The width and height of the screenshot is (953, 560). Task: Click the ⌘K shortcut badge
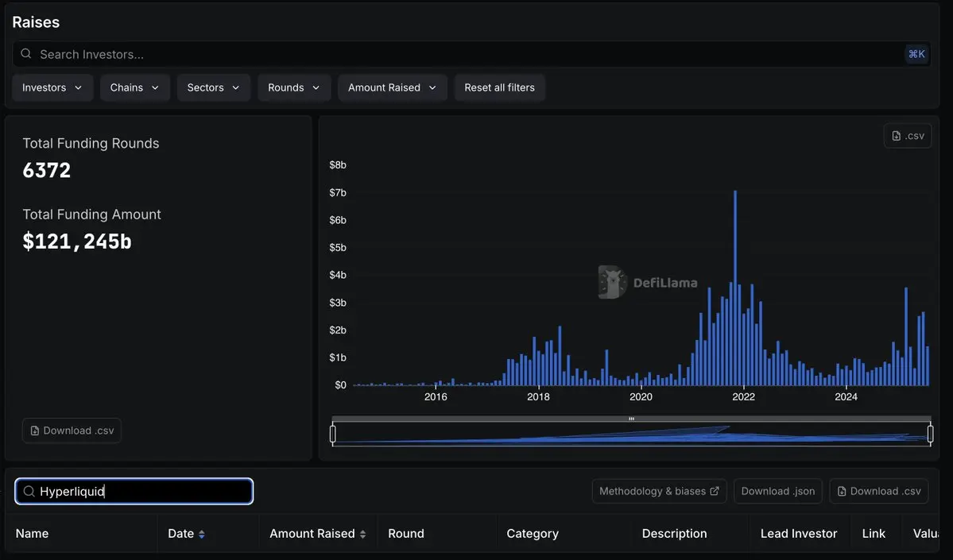tap(916, 54)
